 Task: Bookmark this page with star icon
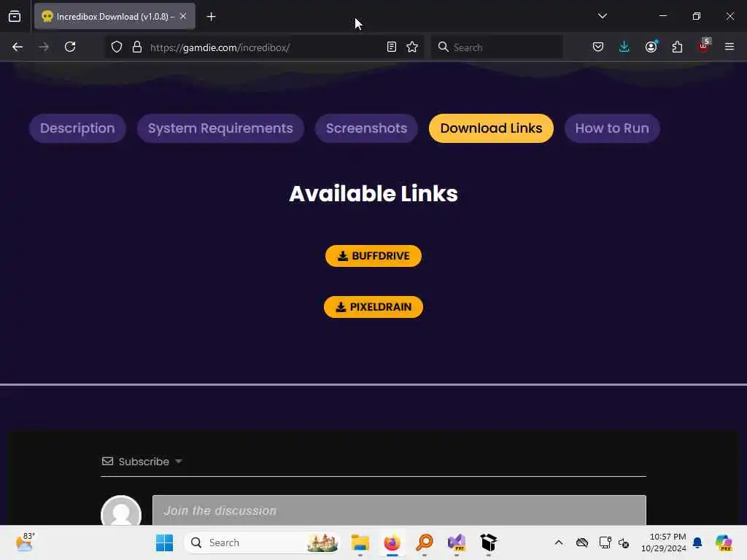(412, 47)
